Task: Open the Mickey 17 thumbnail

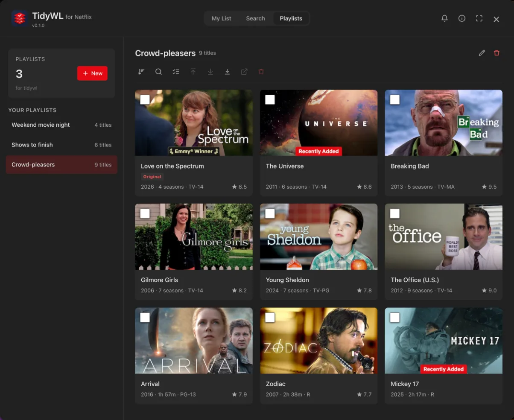Action: pos(444,341)
